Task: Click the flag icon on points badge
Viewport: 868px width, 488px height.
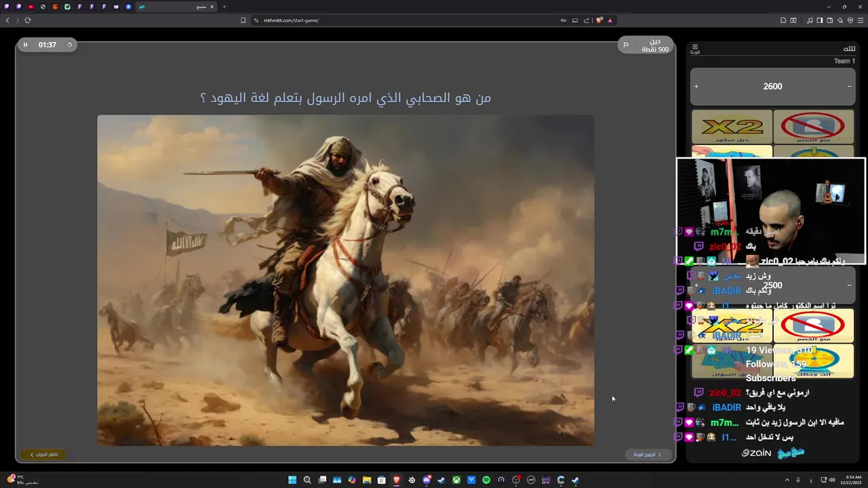Action: point(626,45)
